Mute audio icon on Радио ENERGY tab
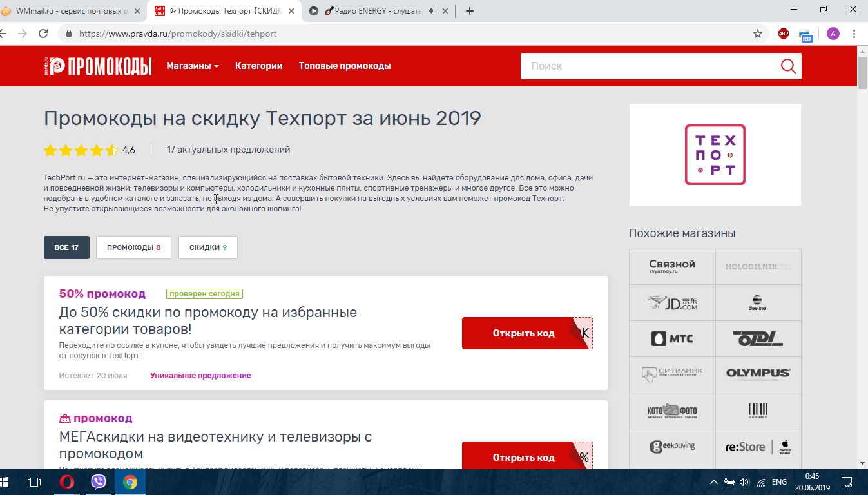Viewport: 868px width, 495px height. 430,10
